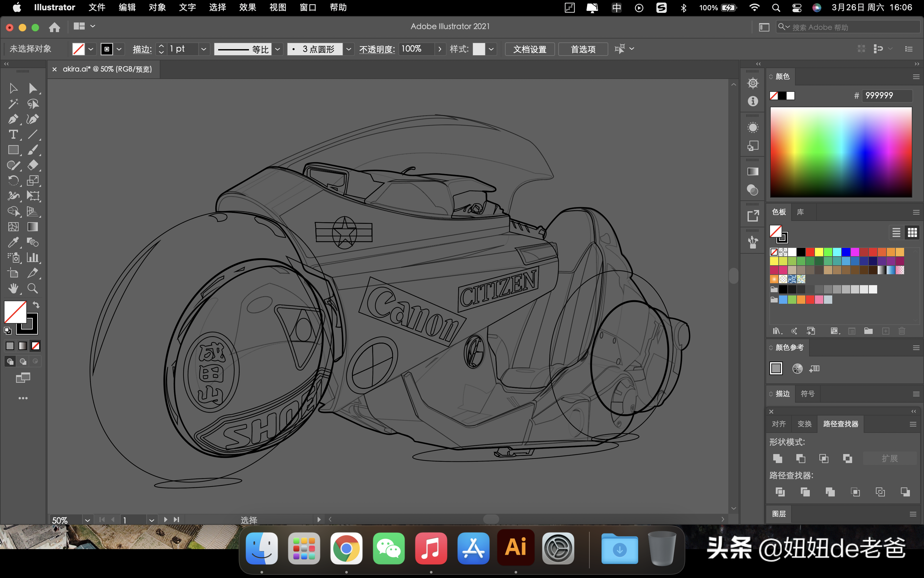Expand the opacity 100% arrow
The width and height of the screenshot is (924, 578).
(440, 49)
